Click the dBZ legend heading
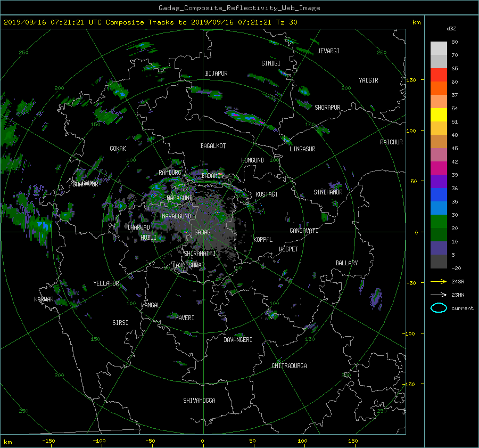 tap(451, 29)
